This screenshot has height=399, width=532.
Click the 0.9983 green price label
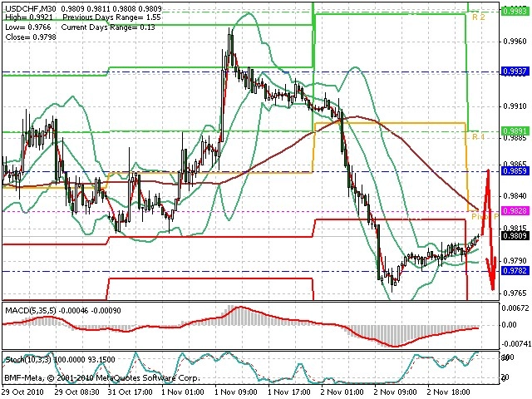tap(515, 11)
